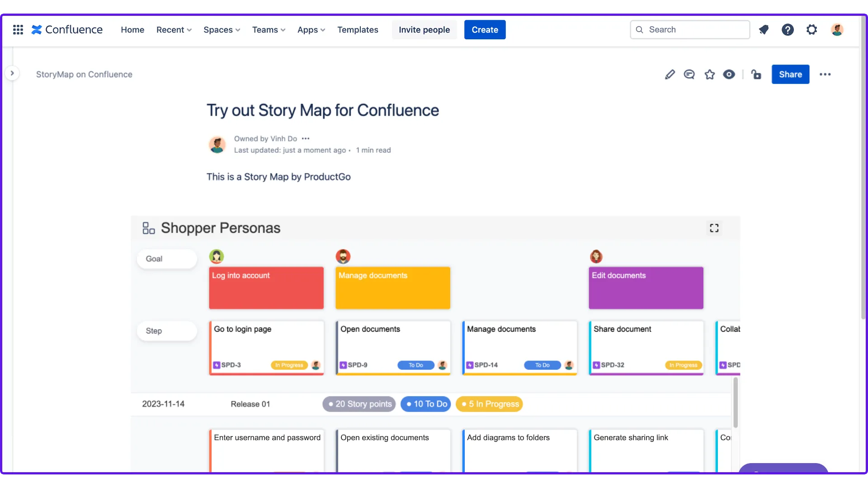
Task: Open the settings gear icon
Action: coord(812,30)
